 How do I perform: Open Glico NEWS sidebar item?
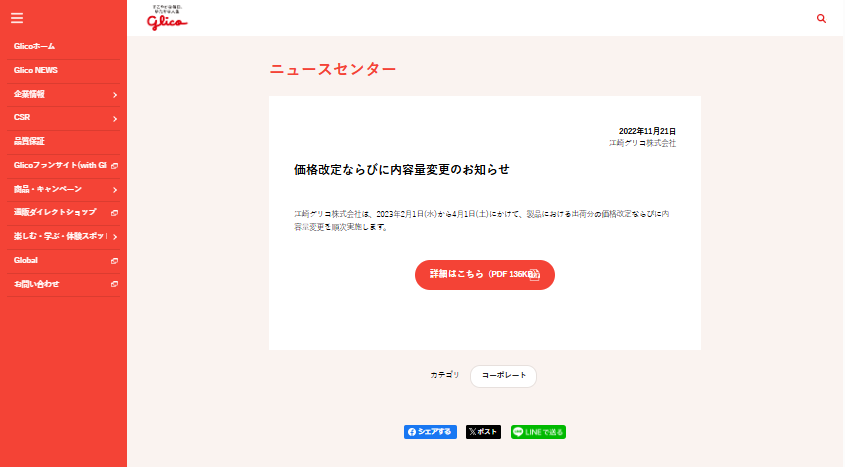click(x=36, y=70)
